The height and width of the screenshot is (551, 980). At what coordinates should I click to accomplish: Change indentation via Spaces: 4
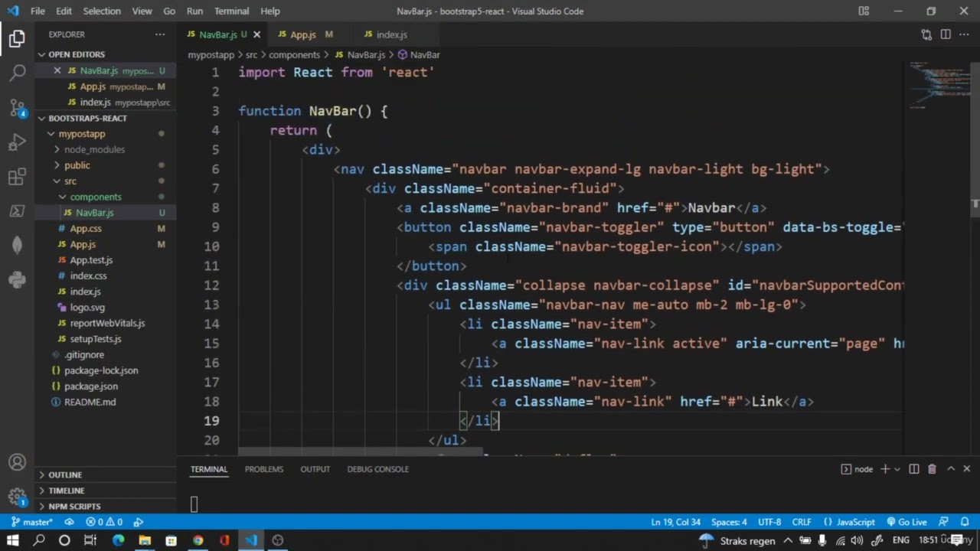[729, 522]
